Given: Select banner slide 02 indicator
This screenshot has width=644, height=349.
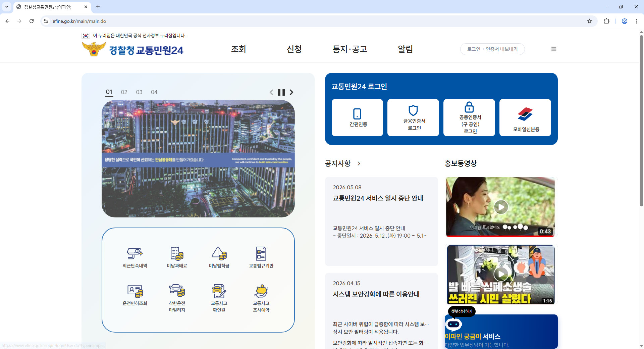Looking at the screenshot, I should coord(124,92).
